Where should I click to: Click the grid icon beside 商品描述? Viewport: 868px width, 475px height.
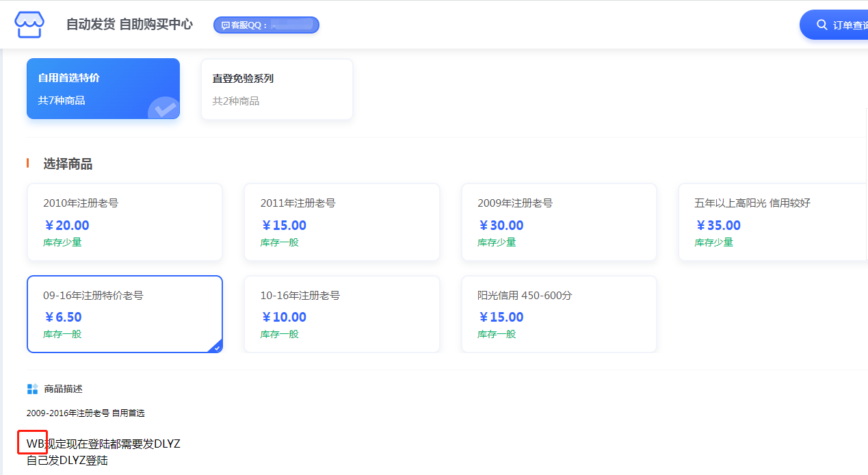pos(32,388)
